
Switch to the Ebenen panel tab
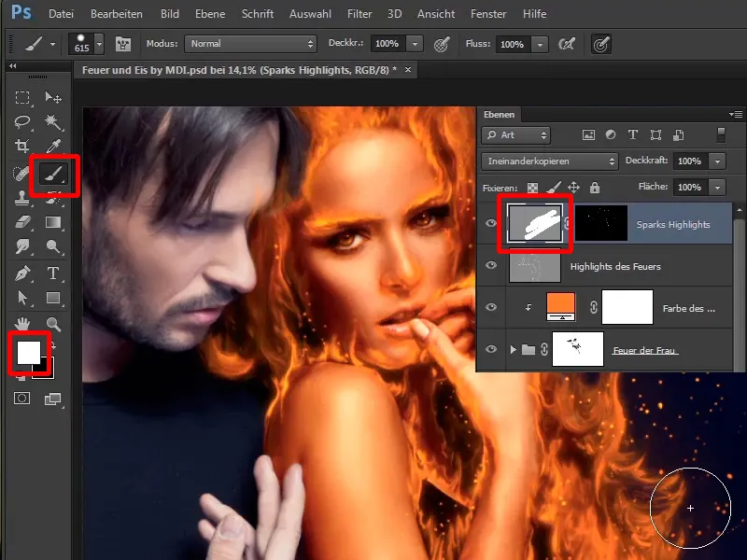[499, 114]
